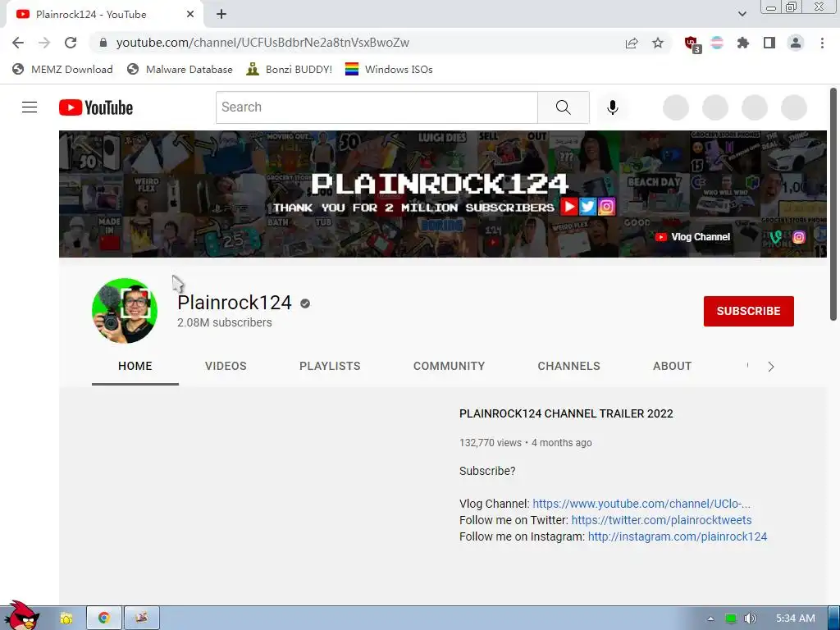
Task: Click the Chrome taskbar button
Action: [x=104, y=618]
